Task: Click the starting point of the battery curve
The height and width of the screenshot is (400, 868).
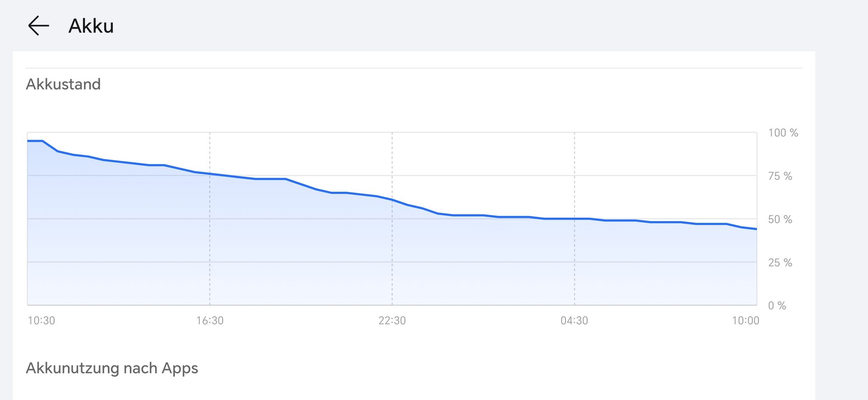Action: pyautogui.click(x=28, y=141)
